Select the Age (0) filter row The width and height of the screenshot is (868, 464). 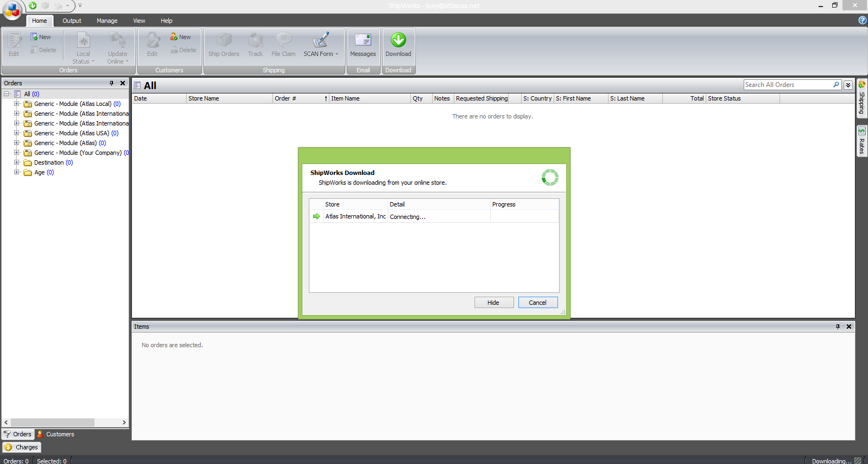click(44, 172)
